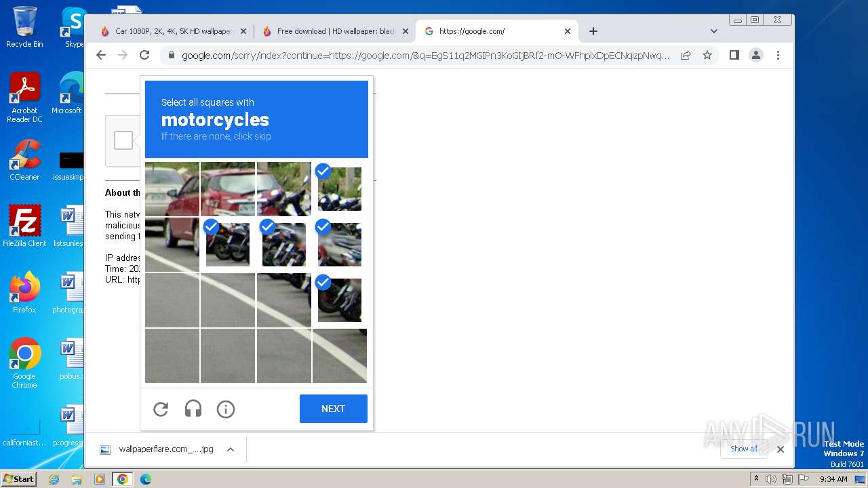Deselect third-row fourth-column checked motorcycle tile

[x=340, y=300]
